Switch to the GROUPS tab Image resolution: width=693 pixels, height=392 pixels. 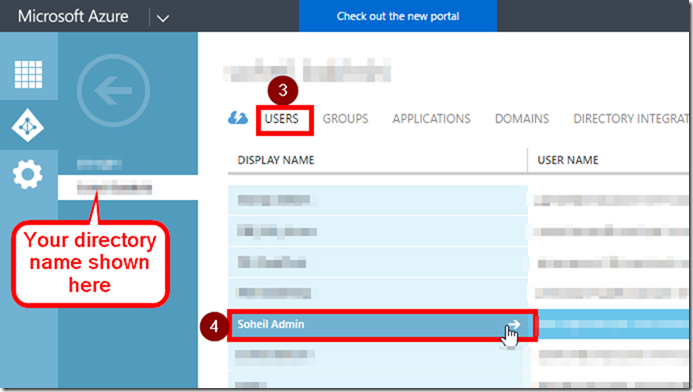pyautogui.click(x=345, y=118)
